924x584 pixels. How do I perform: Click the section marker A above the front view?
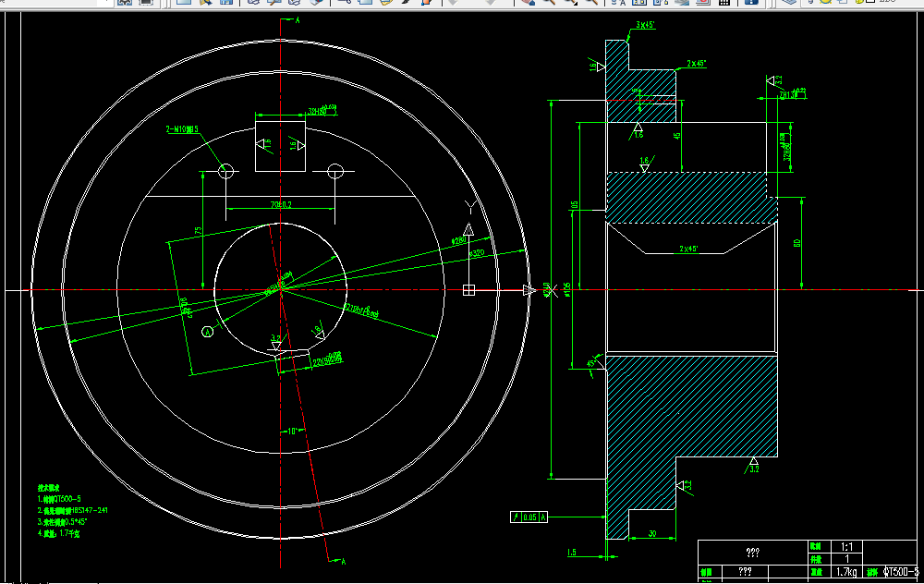[298, 20]
